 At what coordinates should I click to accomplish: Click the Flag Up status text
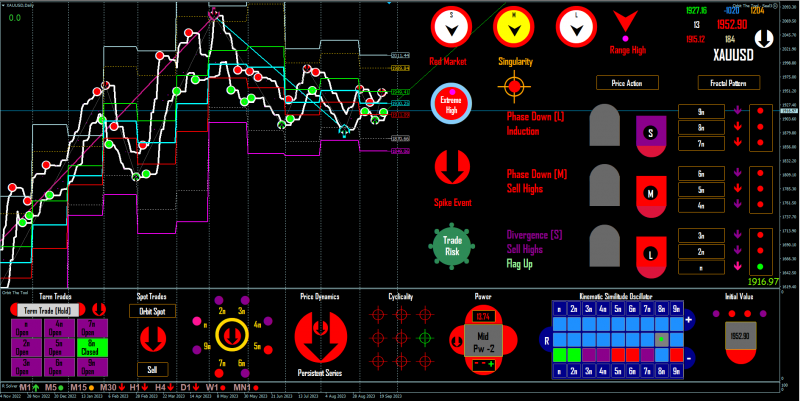[x=519, y=264]
